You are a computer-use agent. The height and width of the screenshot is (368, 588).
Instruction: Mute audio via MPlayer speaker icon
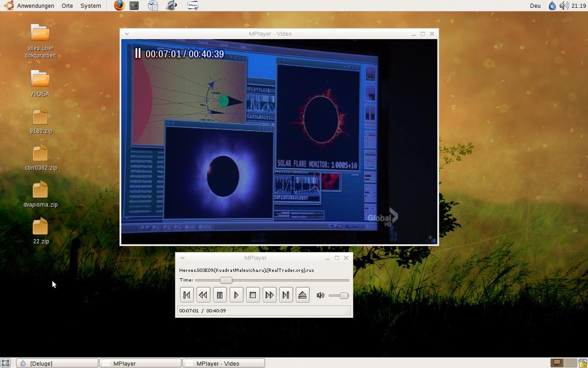321,295
